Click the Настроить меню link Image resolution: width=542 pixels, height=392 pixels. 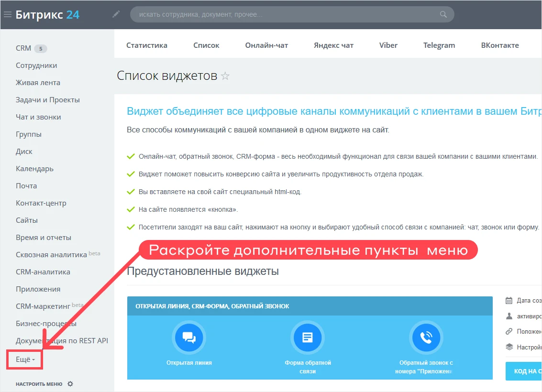[x=39, y=384]
